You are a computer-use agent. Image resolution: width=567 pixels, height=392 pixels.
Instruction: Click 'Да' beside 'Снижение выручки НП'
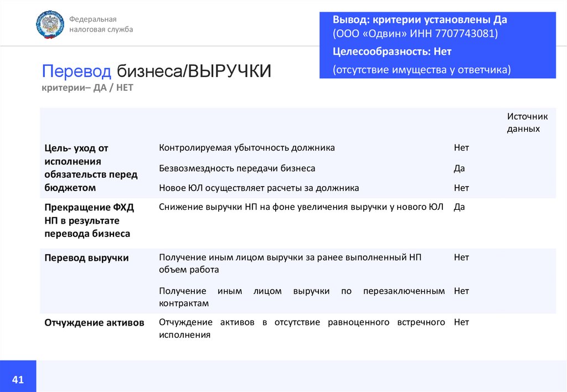coord(459,207)
